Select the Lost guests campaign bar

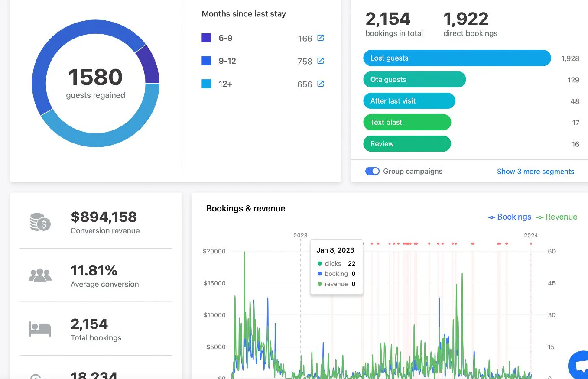coord(457,58)
